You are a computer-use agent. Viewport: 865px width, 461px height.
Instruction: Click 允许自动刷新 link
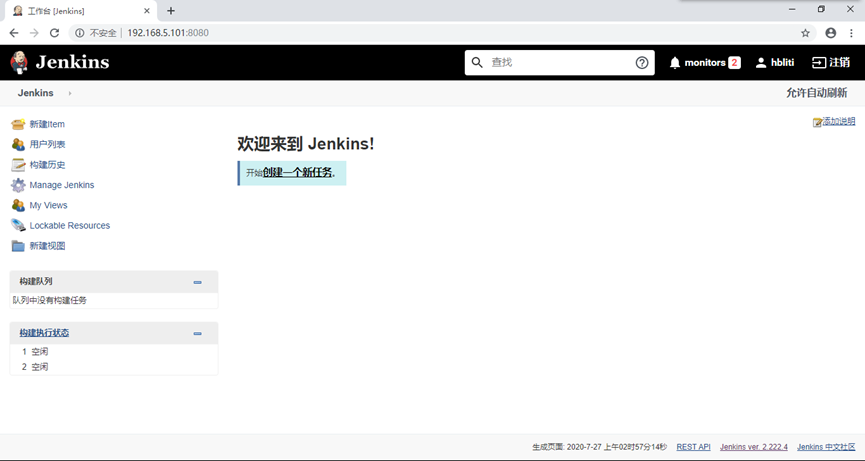816,93
